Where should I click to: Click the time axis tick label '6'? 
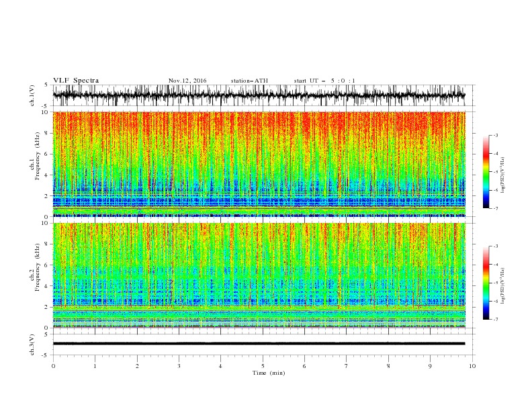click(304, 366)
